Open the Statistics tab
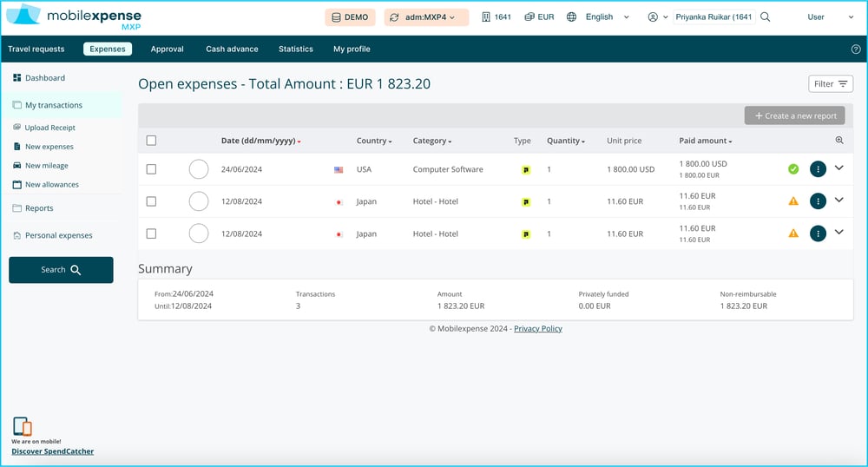 pos(295,49)
